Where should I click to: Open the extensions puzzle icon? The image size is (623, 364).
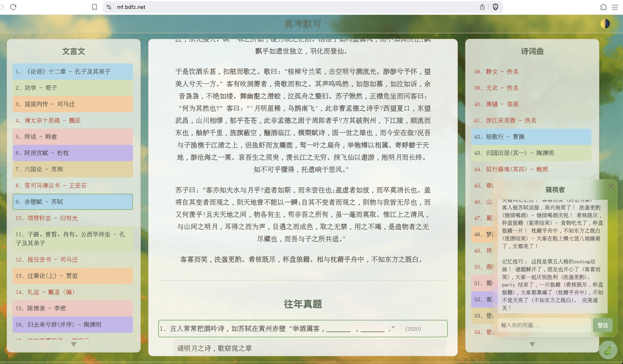(x=603, y=7)
